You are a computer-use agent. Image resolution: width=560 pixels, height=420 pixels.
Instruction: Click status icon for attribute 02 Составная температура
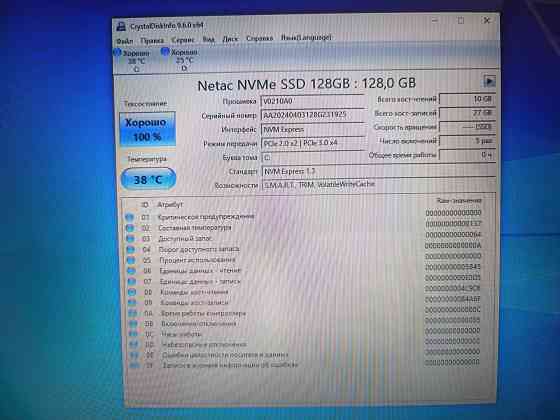(130, 228)
